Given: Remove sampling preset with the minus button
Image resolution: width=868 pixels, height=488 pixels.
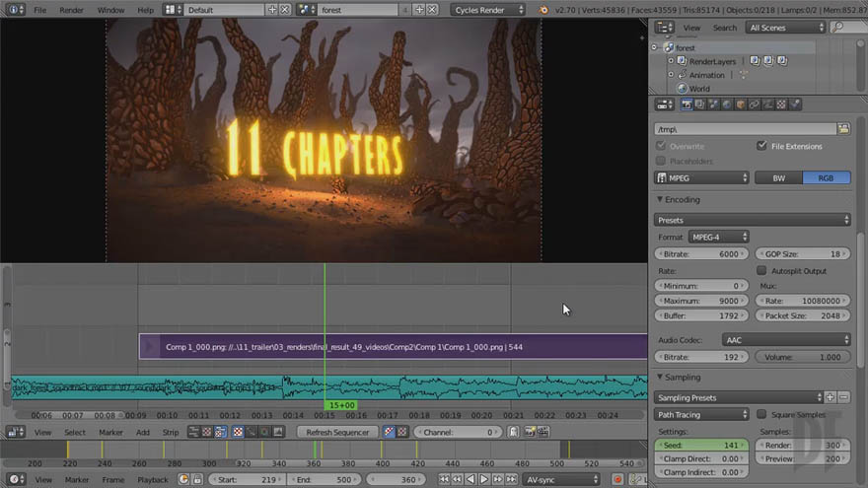Looking at the screenshot, I should [x=843, y=397].
